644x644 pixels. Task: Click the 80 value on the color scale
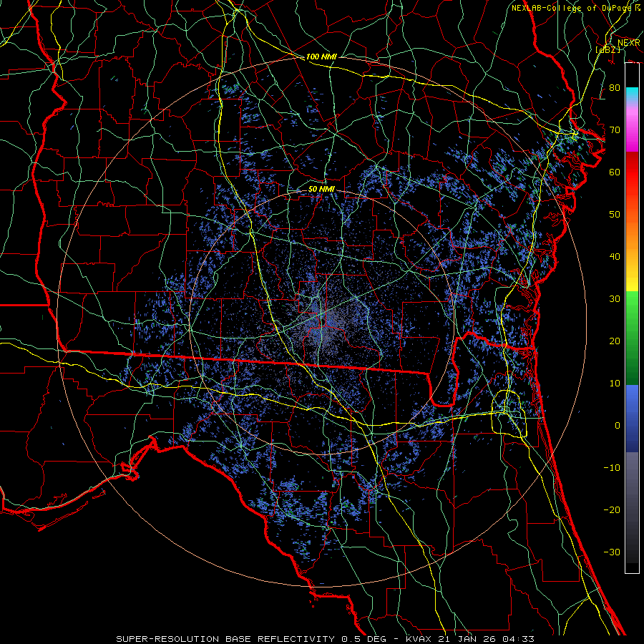(x=615, y=87)
